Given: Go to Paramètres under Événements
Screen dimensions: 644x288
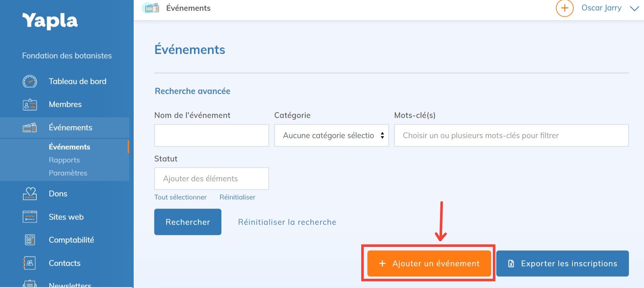Looking at the screenshot, I should click(68, 173).
